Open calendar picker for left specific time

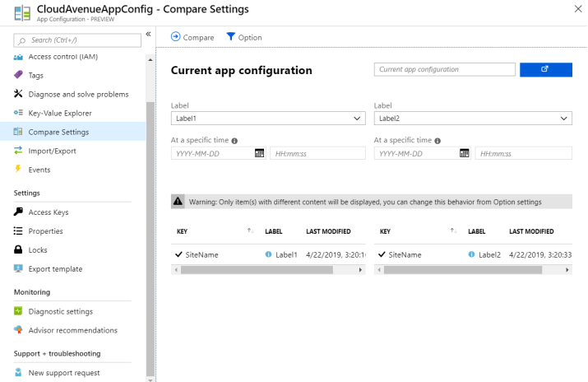259,153
